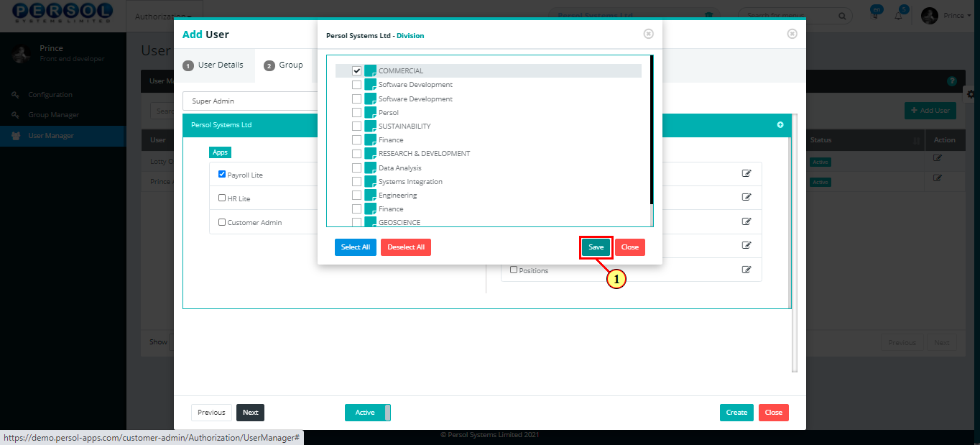Close the Division dialog with the X icon
This screenshot has height=445, width=980.
point(648,34)
